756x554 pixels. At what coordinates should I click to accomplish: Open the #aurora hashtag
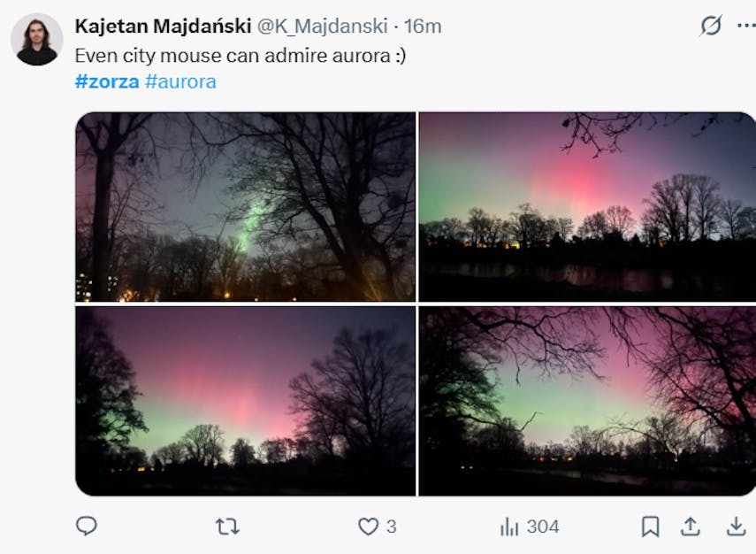click(x=180, y=81)
